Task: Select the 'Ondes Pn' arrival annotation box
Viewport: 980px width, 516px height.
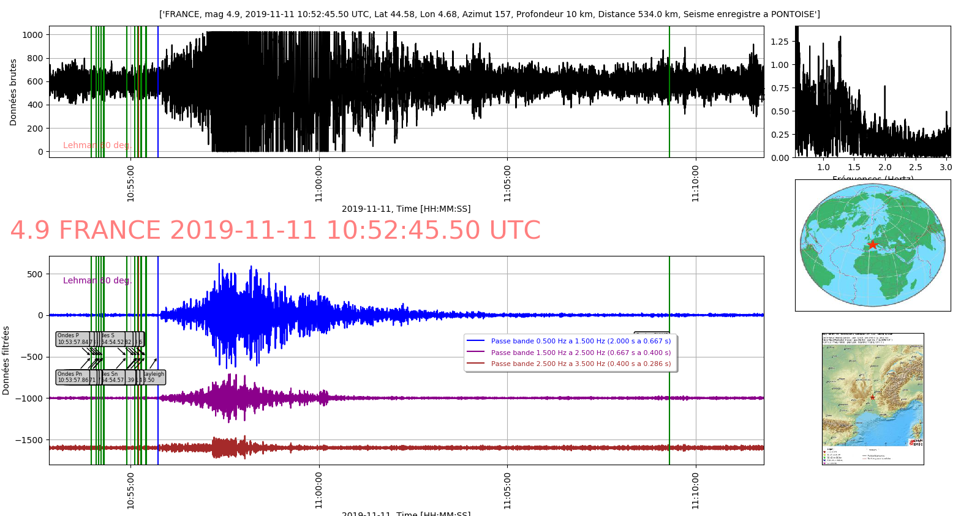Action: (73, 377)
